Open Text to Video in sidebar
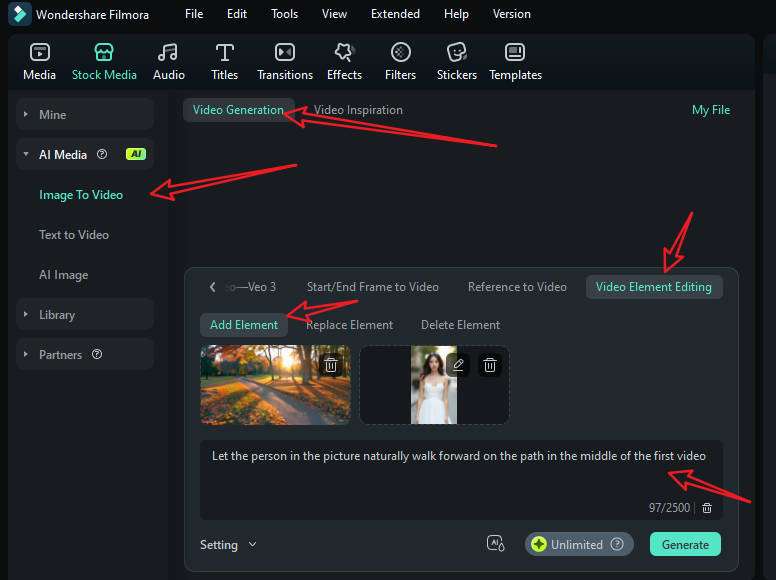Viewport: 776px width, 580px height. tap(74, 235)
